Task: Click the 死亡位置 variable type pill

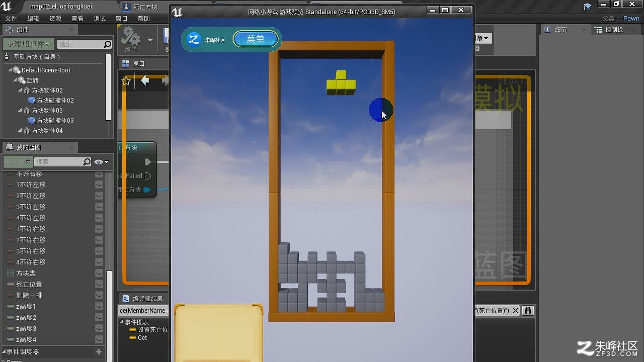Action: pos(11,285)
